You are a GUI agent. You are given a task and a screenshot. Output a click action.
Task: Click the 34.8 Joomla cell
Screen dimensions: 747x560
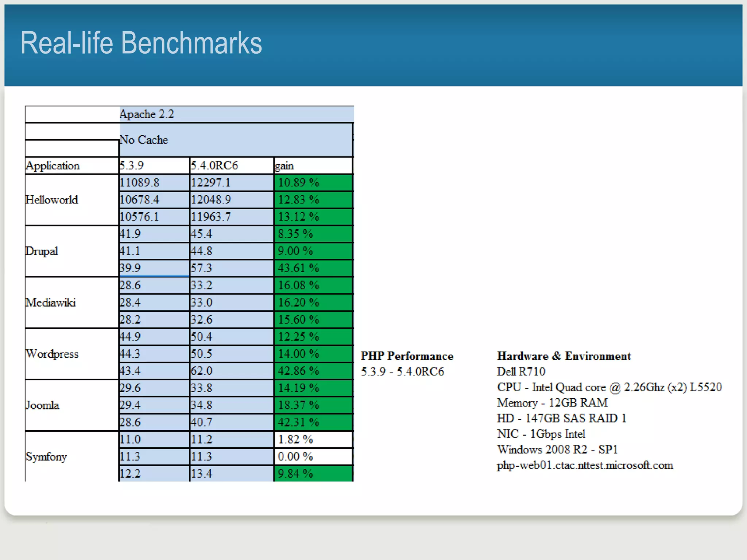pyautogui.click(x=232, y=405)
